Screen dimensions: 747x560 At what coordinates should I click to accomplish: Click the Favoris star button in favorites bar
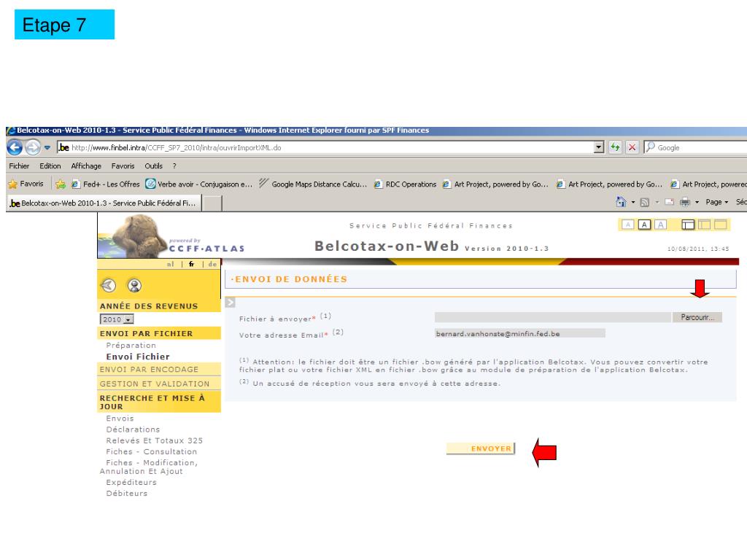(x=26, y=184)
